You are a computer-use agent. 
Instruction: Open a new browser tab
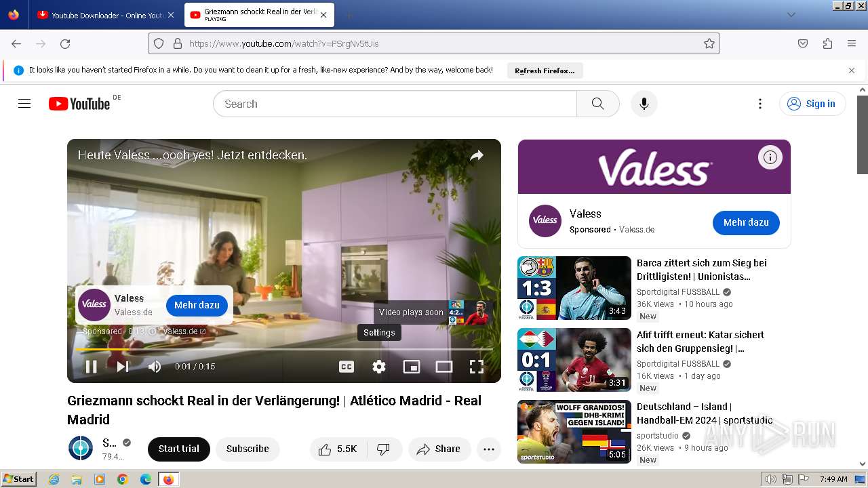[x=349, y=15]
